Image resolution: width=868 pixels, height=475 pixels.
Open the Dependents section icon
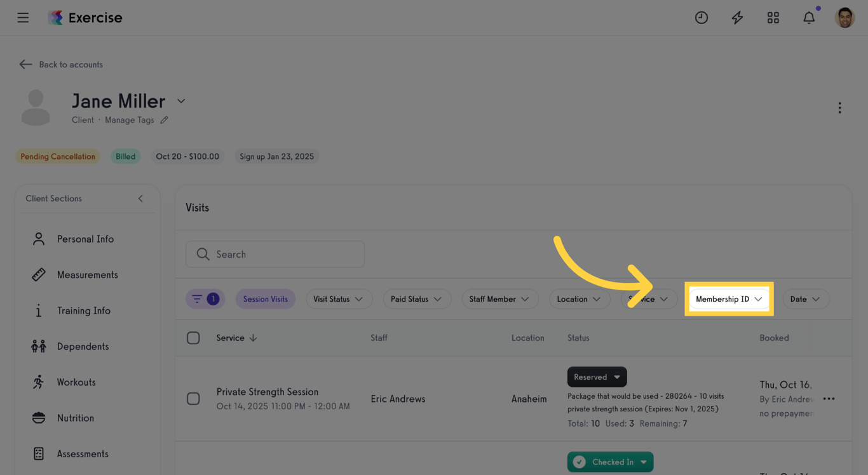38,346
